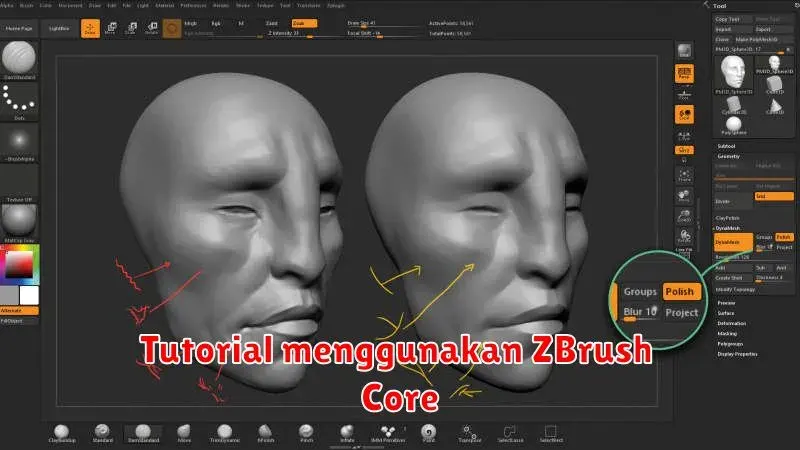
Task: Toggle the M material mode
Action: pos(241,23)
